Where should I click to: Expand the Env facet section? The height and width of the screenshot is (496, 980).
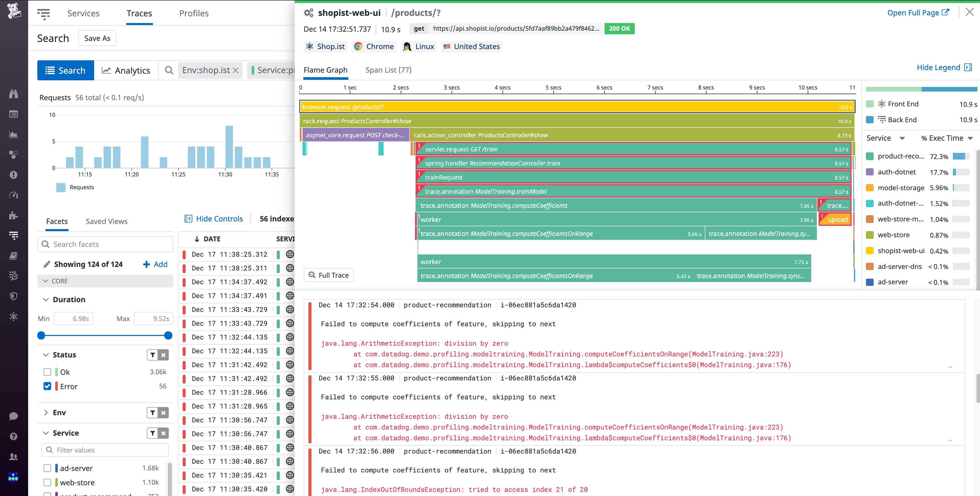(46, 412)
